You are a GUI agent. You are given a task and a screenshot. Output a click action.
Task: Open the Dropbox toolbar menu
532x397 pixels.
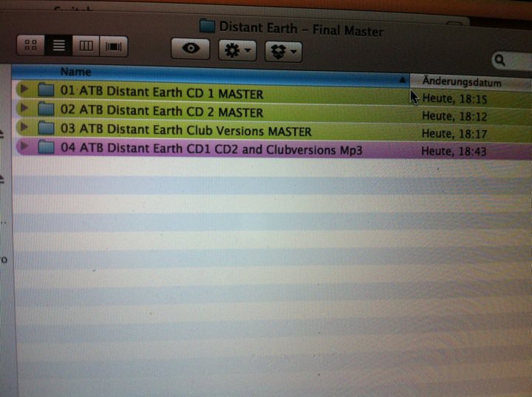283,51
